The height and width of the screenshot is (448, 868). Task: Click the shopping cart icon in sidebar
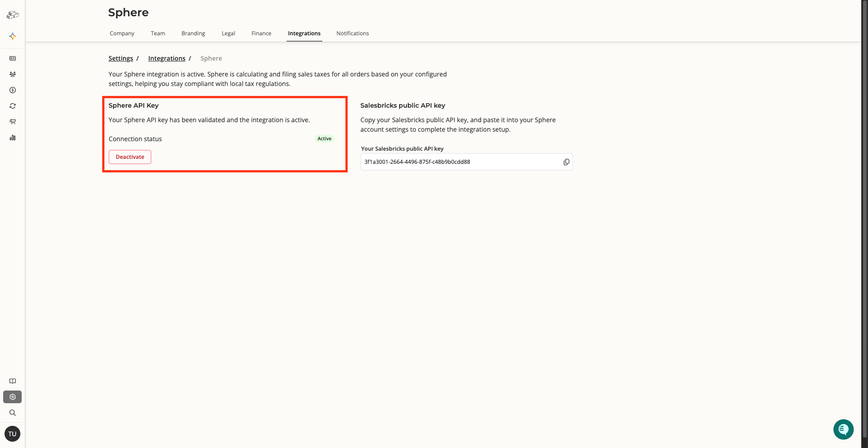pyautogui.click(x=13, y=122)
